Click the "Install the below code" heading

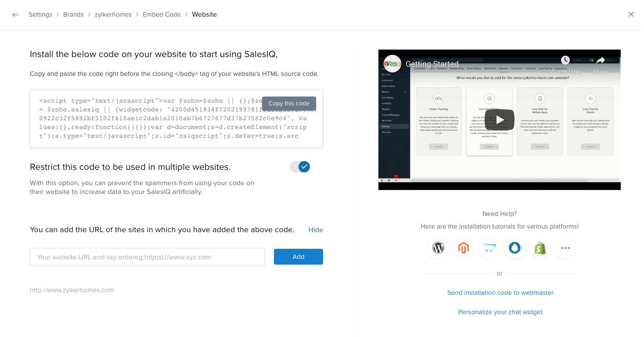pyautogui.click(x=154, y=54)
